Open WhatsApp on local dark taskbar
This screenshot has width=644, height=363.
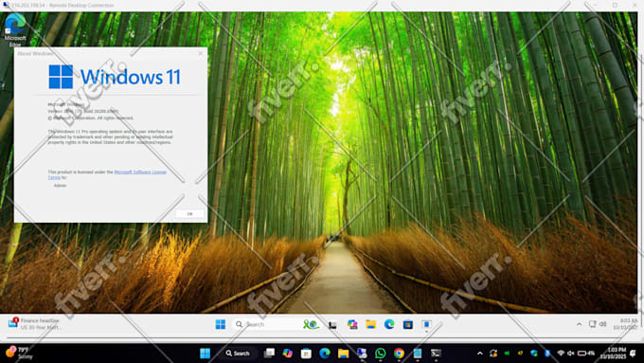381,354
